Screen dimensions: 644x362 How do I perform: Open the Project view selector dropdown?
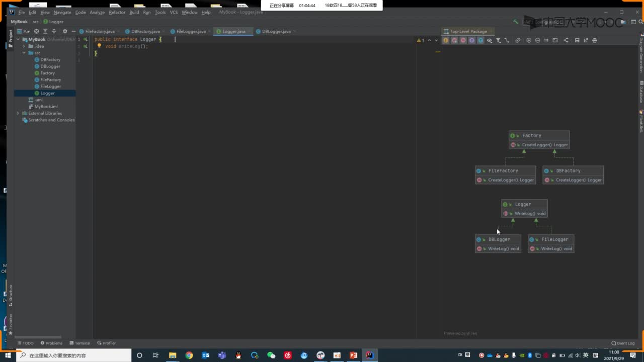point(23,31)
